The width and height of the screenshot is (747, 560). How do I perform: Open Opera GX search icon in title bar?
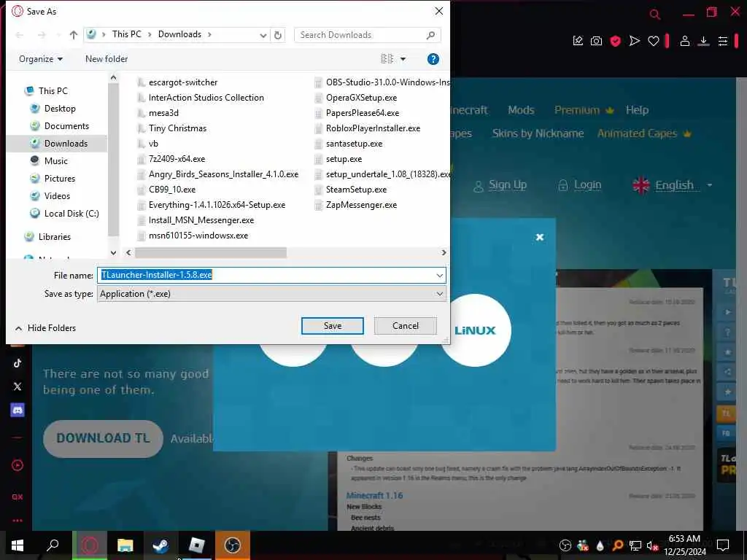(x=655, y=15)
